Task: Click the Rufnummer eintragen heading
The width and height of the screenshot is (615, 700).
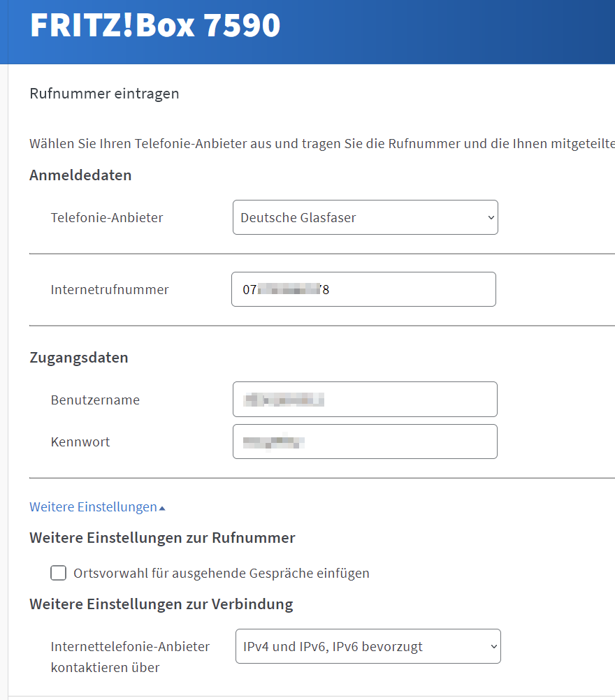Action: click(x=104, y=94)
